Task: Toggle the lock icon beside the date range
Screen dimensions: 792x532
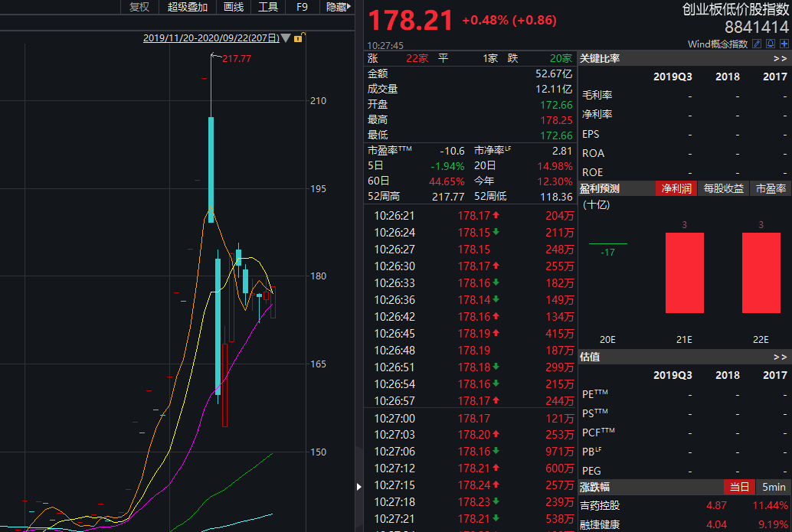Action: tap(299, 38)
